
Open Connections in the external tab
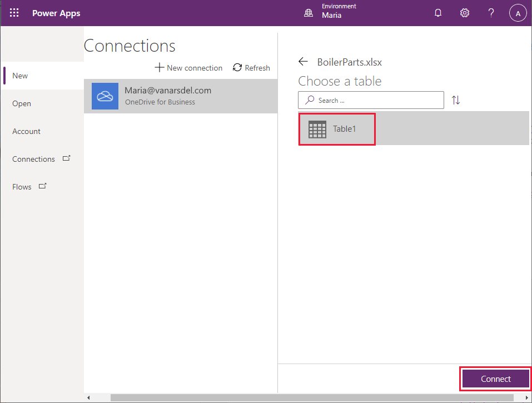tap(66, 157)
